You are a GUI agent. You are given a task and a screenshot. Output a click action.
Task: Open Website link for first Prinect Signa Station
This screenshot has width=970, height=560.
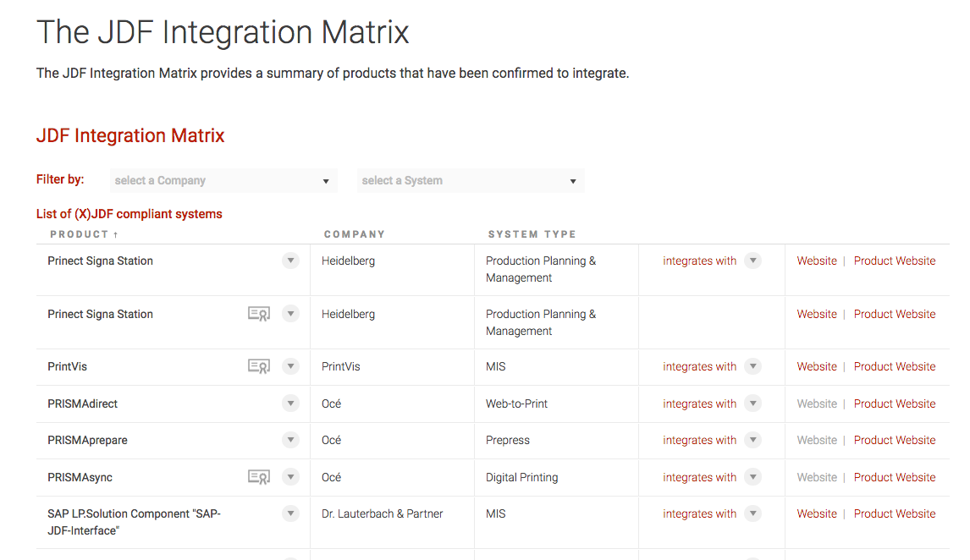(817, 261)
